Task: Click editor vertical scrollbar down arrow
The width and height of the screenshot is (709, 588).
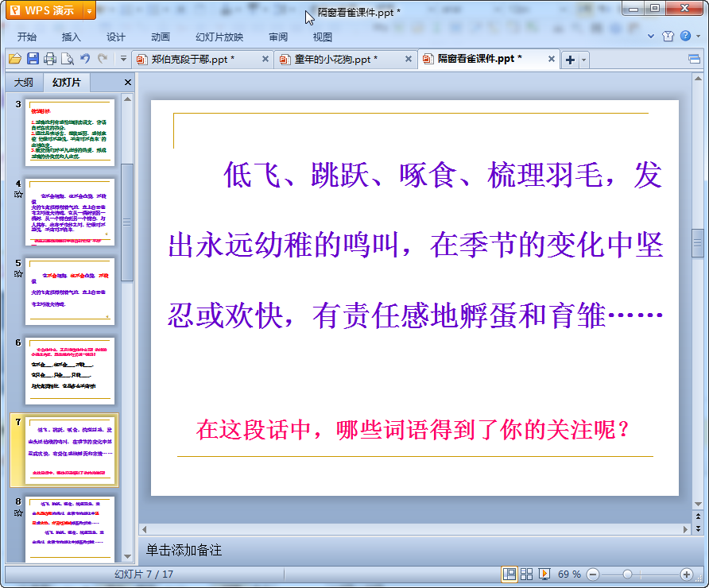Action: point(698,504)
